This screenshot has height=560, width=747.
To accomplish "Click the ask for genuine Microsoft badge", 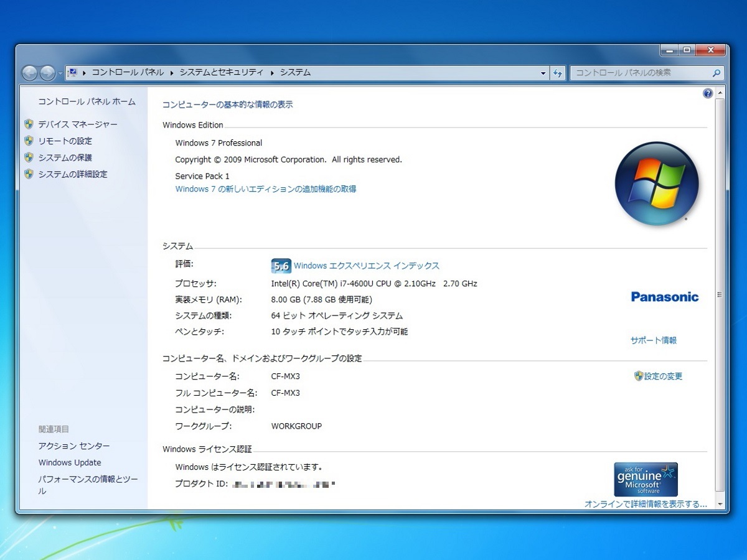I will point(646,479).
